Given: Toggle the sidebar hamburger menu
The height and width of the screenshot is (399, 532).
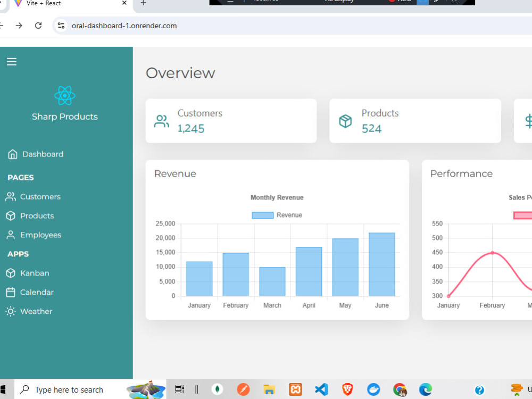Looking at the screenshot, I should click(12, 62).
